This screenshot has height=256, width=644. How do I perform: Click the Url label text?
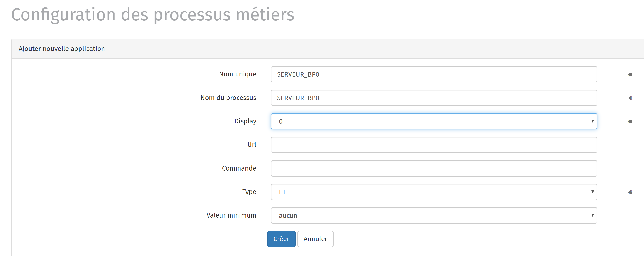[251, 145]
